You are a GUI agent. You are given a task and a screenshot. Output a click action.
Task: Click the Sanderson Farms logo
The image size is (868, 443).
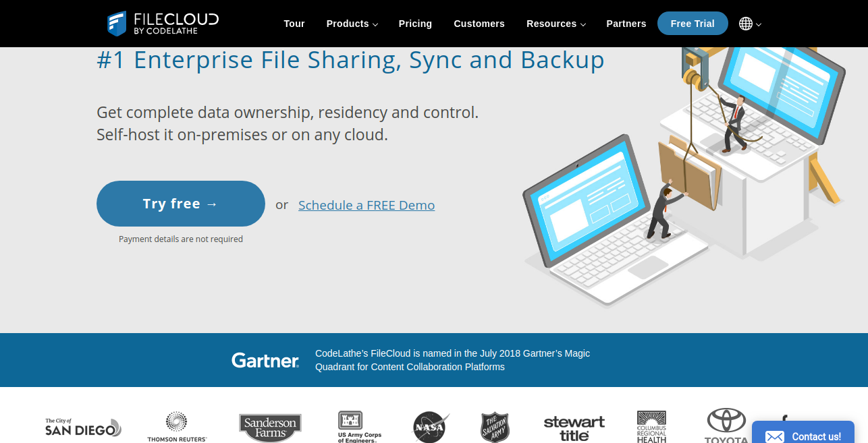[270, 426]
